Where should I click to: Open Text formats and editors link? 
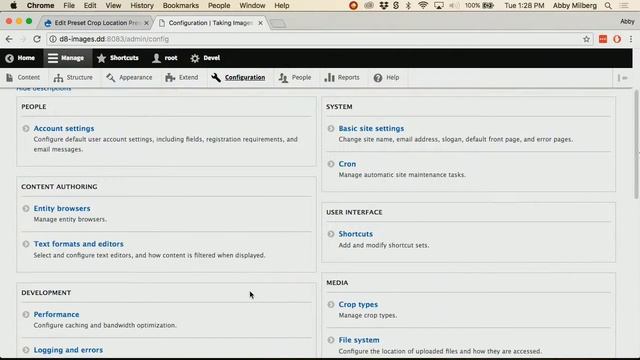(78, 244)
